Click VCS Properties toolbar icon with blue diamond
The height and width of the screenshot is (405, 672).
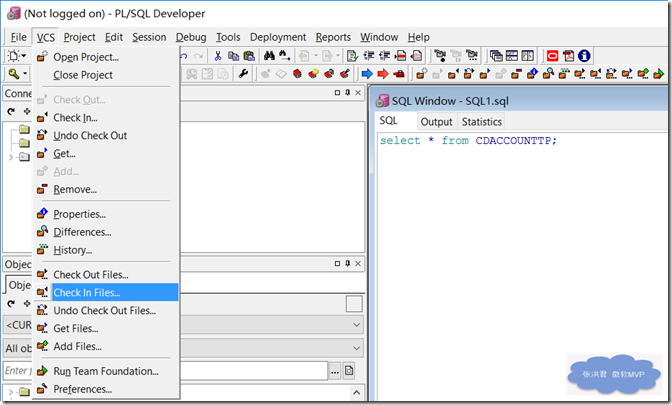pyautogui.click(x=532, y=74)
